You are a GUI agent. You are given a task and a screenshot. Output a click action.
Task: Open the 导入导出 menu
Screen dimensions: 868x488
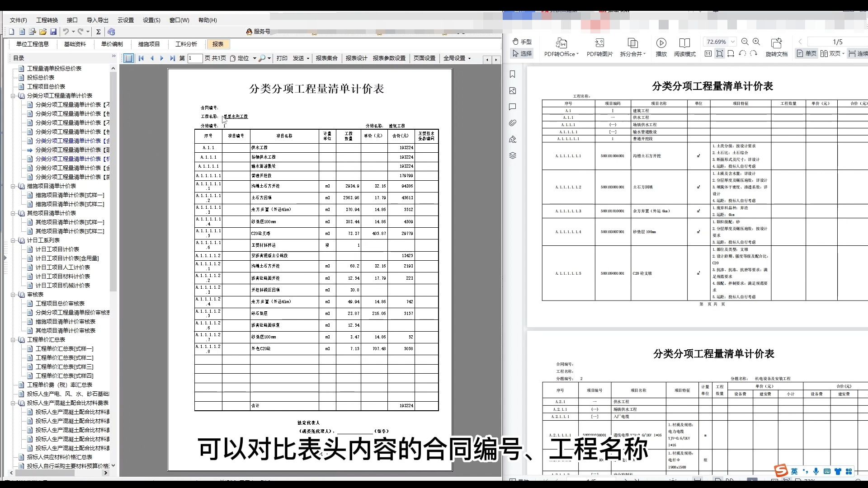click(x=98, y=20)
